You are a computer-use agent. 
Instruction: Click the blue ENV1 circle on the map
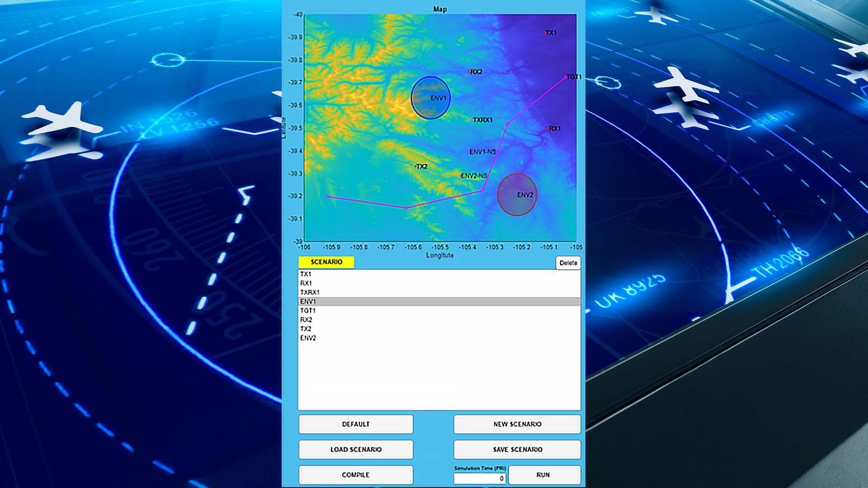(x=430, y=98)
